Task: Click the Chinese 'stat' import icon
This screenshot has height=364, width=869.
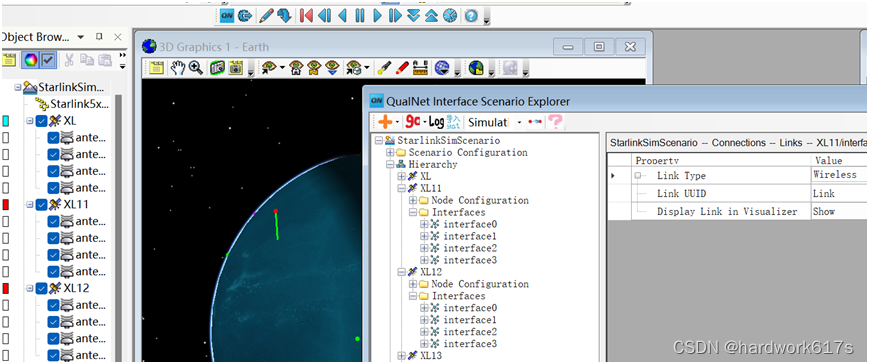Action: [453, 121]
